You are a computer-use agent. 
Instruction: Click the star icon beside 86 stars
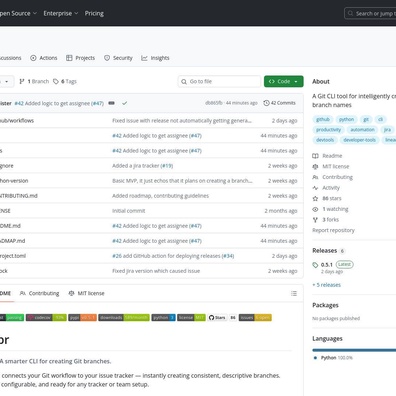[315, 198]
